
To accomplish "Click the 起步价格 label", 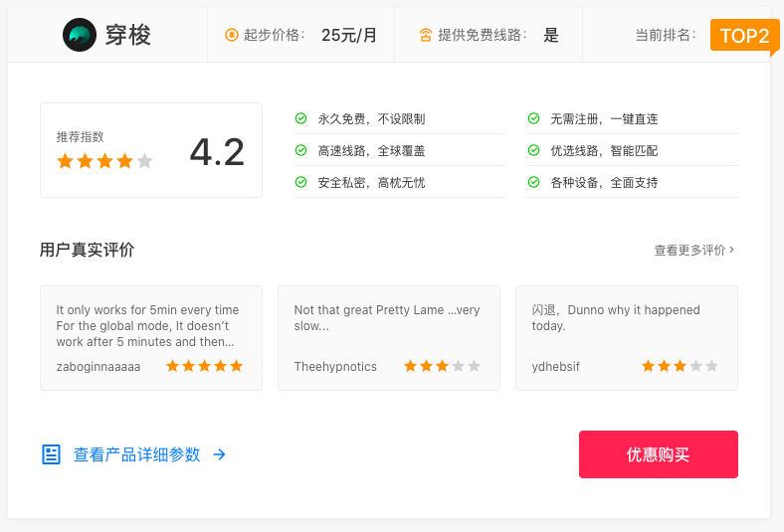I will (x=275, y=35).
